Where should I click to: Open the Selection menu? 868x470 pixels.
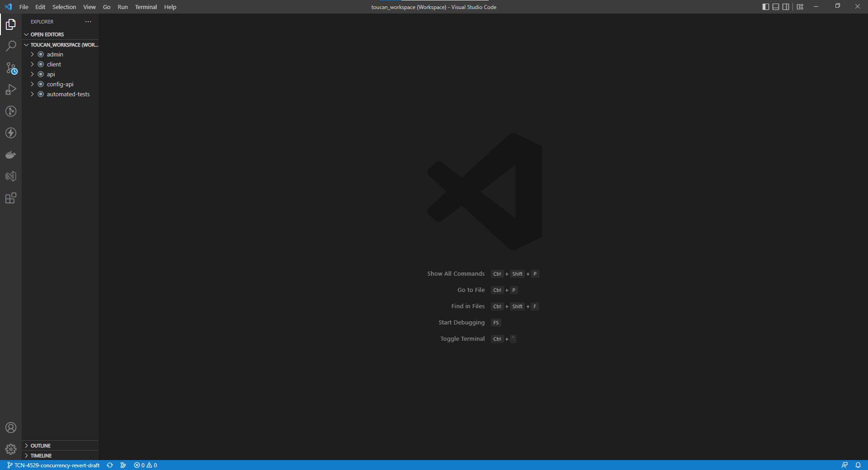click(64, 7)
